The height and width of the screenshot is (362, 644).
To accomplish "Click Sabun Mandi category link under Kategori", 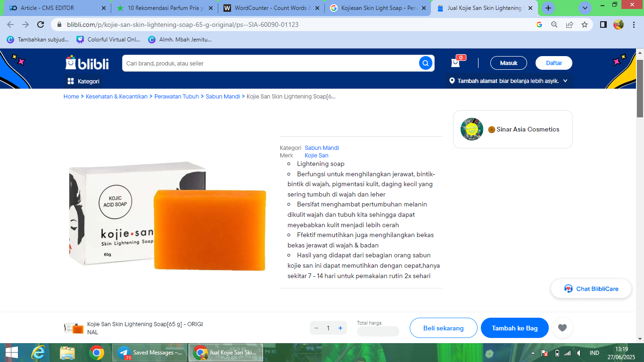I will click(322, 148).
